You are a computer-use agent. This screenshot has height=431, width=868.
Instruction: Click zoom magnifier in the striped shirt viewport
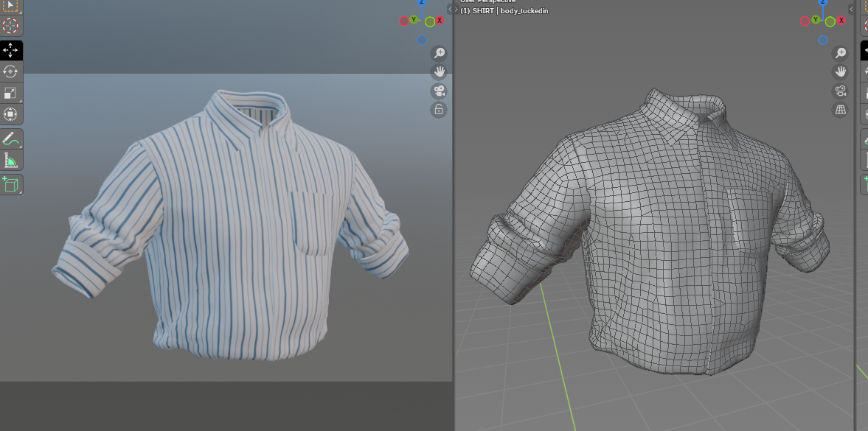[x=439, y=53]
